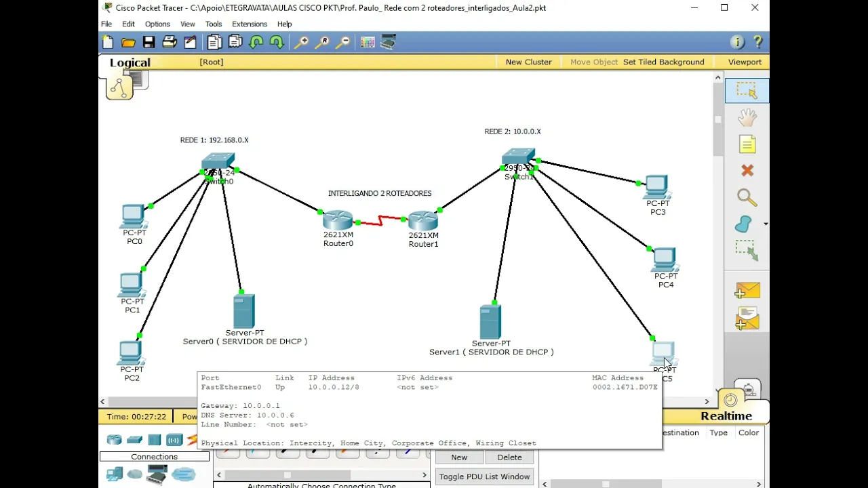The height and width of the screenshot is (488, 868).
Task: Select Switches device category icon
Action: (135, 439)
